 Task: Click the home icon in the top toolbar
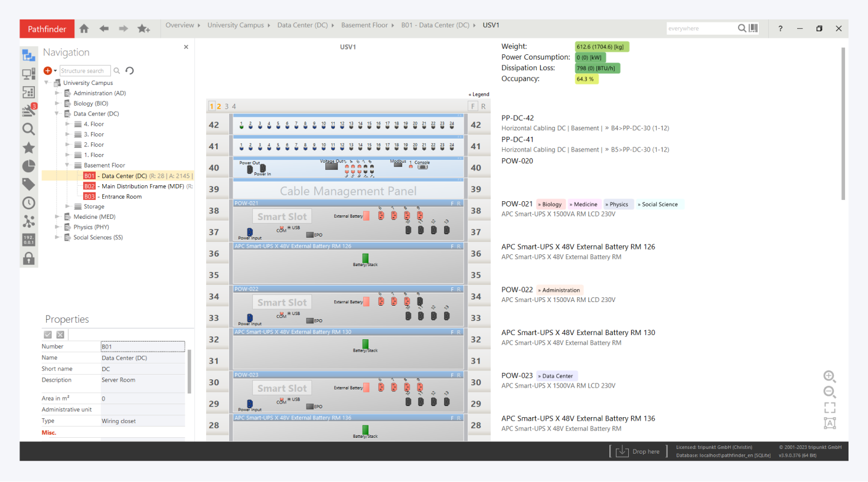[x=84, y=28]
